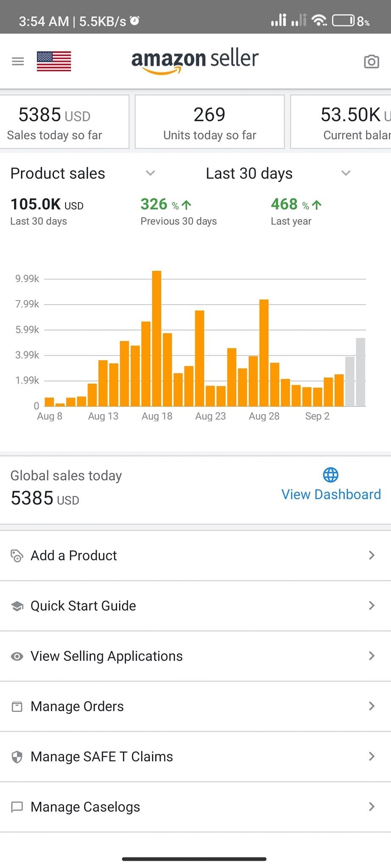391x868 pixels.
Task: Expand the Product sales metric dropdown
Action: pyautogui.click(x=150, y=173)
